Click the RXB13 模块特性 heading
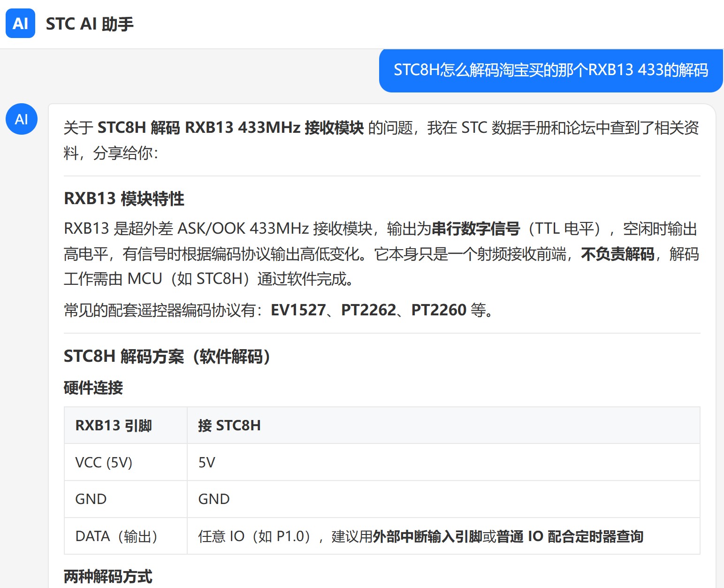This screenshot has height=588, width=724. [x=124, y=199]
